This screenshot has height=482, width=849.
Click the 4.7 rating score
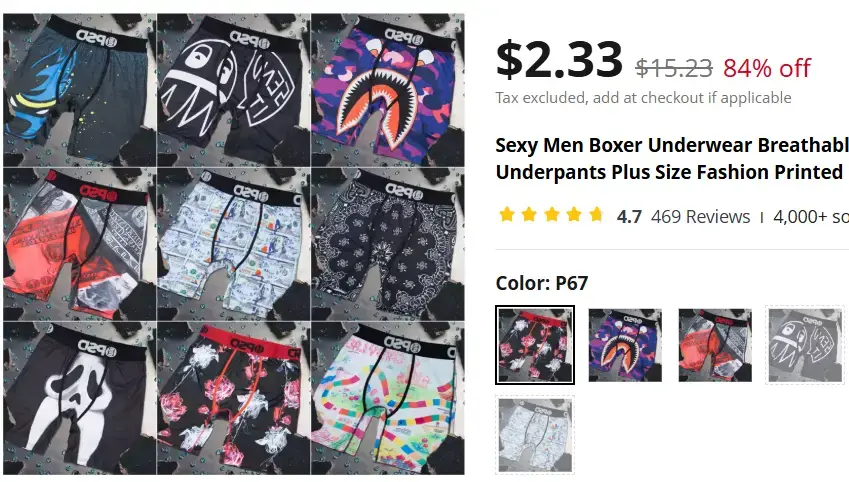(x=629, y=217)
